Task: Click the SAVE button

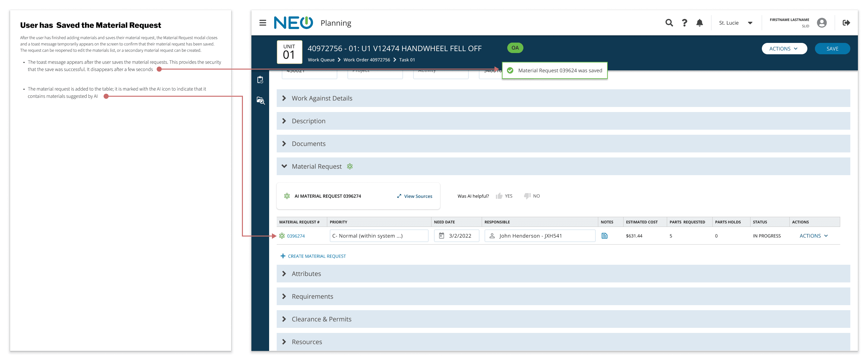Action: 832,49
